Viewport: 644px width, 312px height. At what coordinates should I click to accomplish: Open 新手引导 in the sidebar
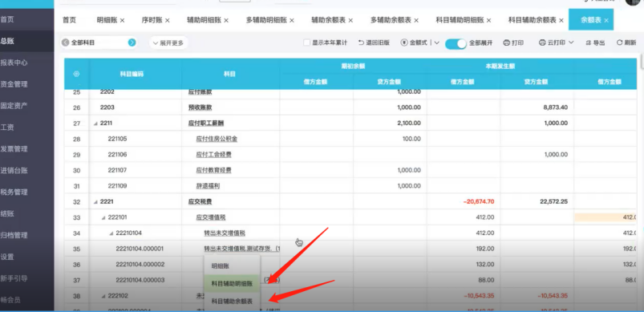coord(26,278)
